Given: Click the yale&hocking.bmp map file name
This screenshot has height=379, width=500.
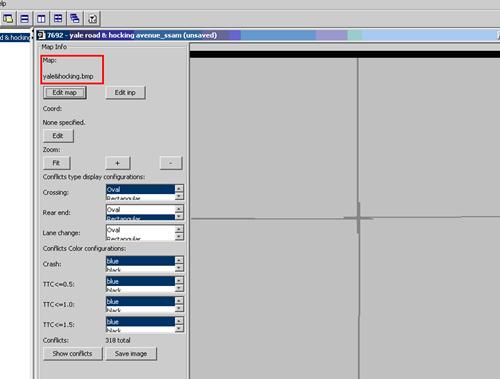Looking at the screenshot, I should click(68, 76).
